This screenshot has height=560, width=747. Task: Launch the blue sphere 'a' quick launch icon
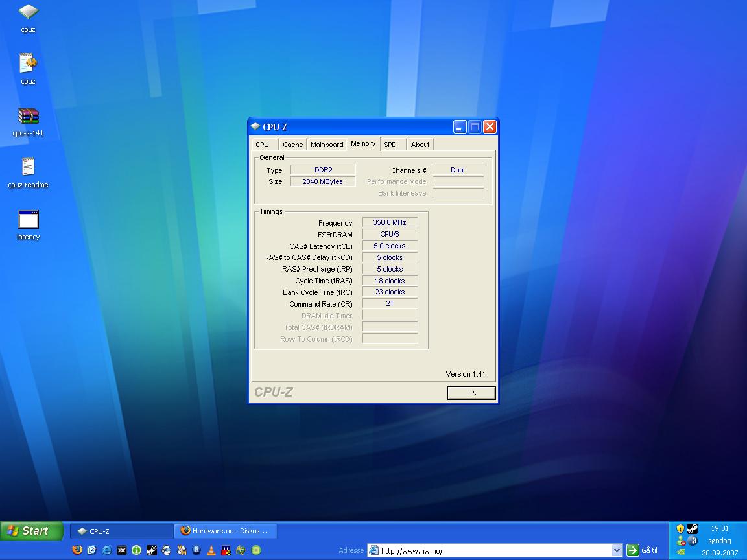[x=196, y=550]
